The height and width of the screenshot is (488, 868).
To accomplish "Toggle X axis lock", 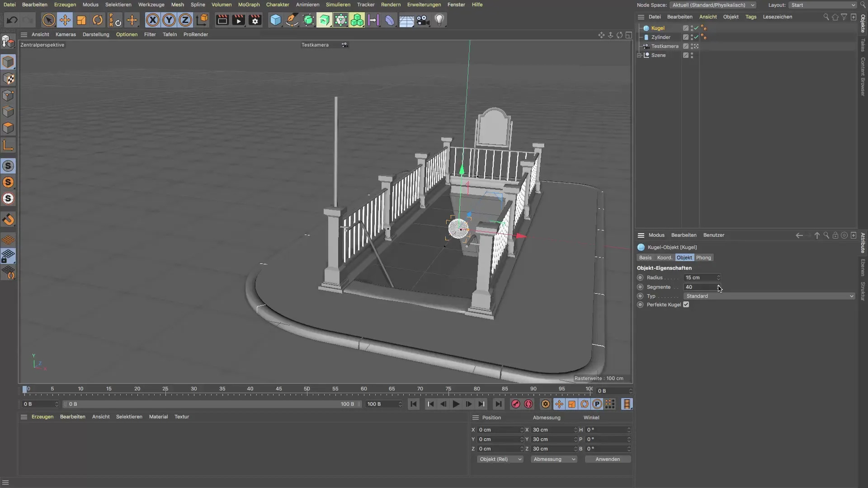I will (x=153, y=20).
